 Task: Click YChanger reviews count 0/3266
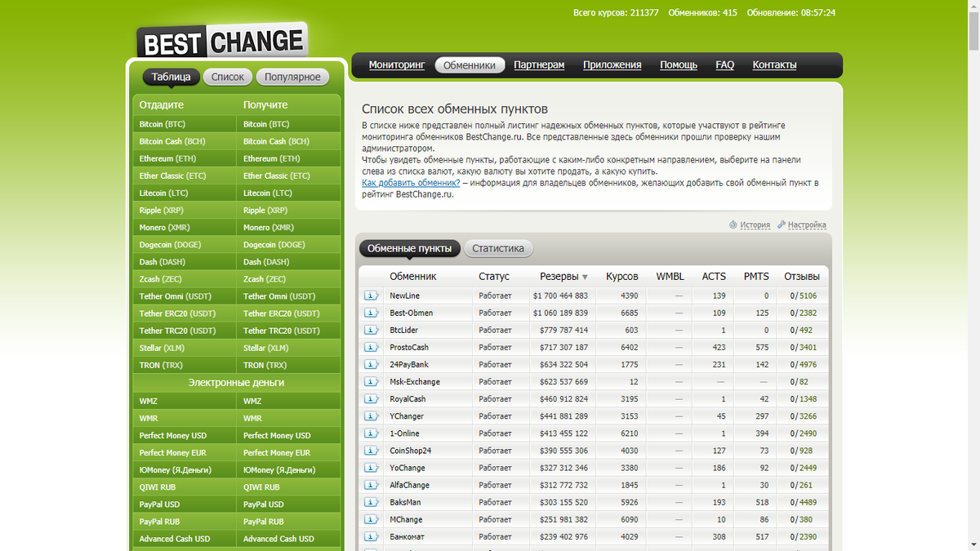pos(804,415)
